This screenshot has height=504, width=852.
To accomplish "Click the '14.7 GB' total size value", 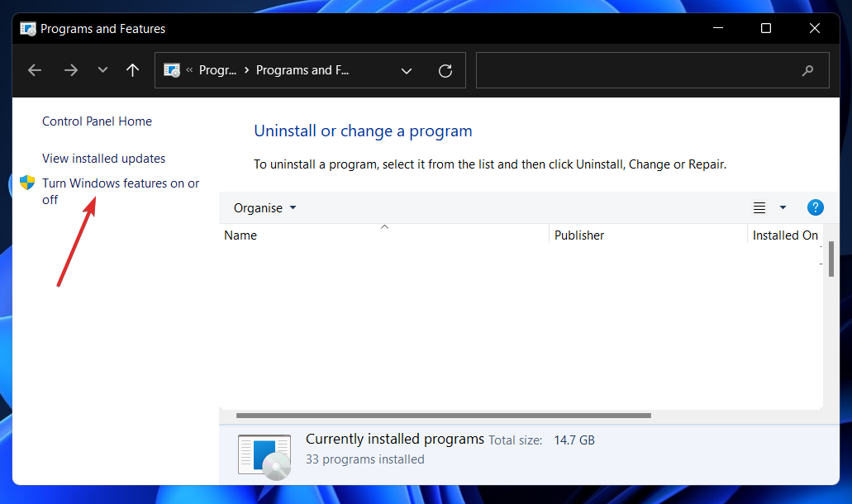I will [x=574, y=440].
